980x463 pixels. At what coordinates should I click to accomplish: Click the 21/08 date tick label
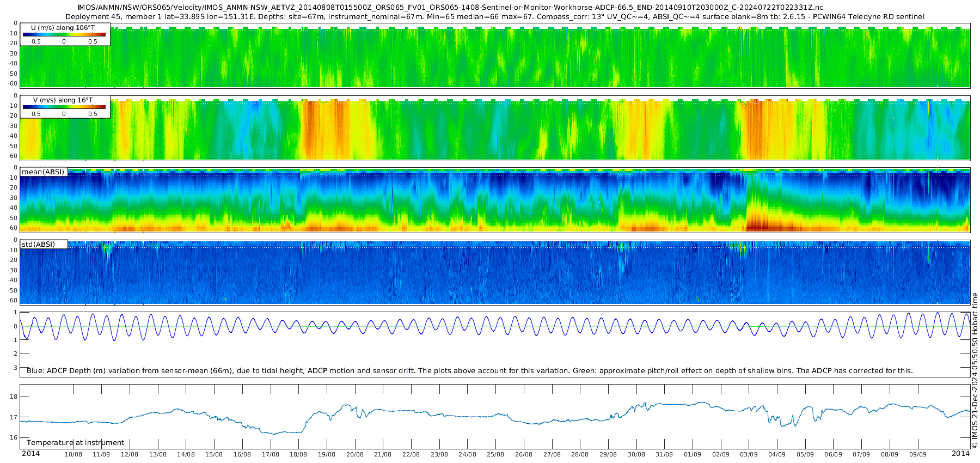[x=383, y=454]
